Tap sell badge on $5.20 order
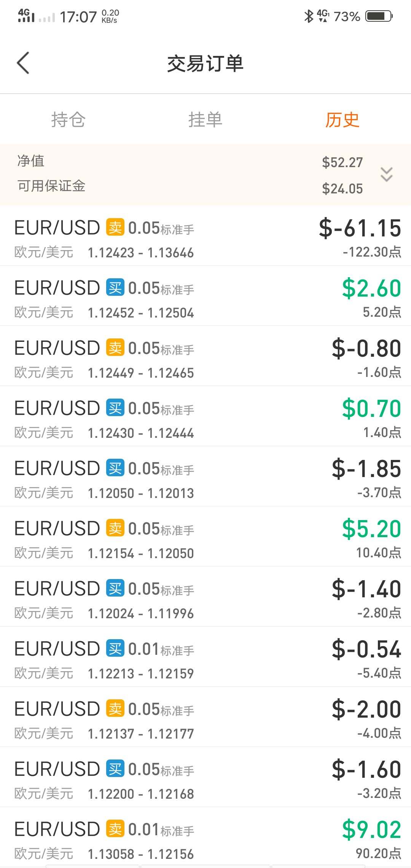 [x=115, y=528]
